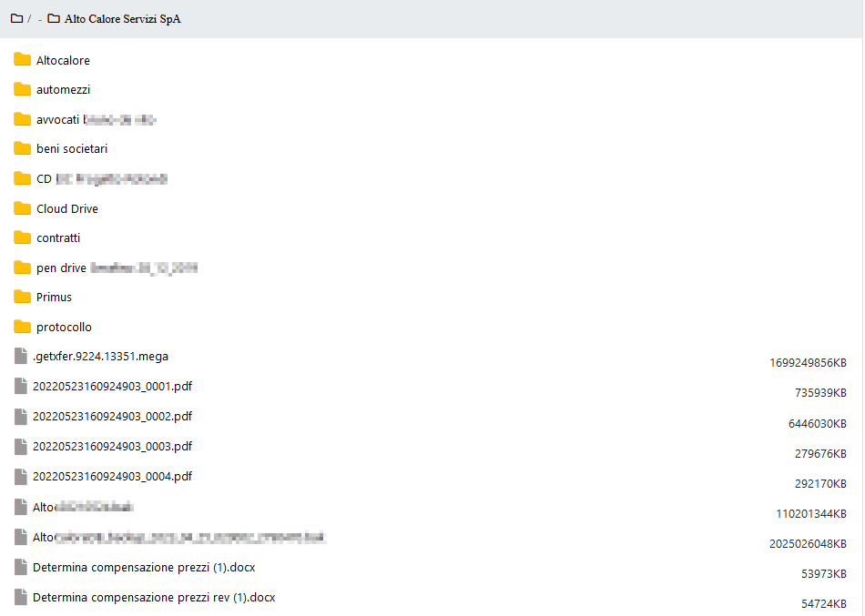Click Determina compensazione prezzi rev (1).docx icon
Image resolution: width=865 pixels, height=616 pixels.
(21, 597)
